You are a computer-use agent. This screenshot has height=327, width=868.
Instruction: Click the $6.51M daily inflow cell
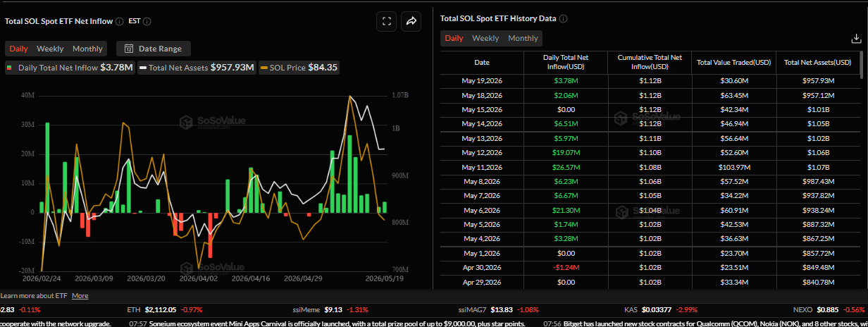coord(565,123)
